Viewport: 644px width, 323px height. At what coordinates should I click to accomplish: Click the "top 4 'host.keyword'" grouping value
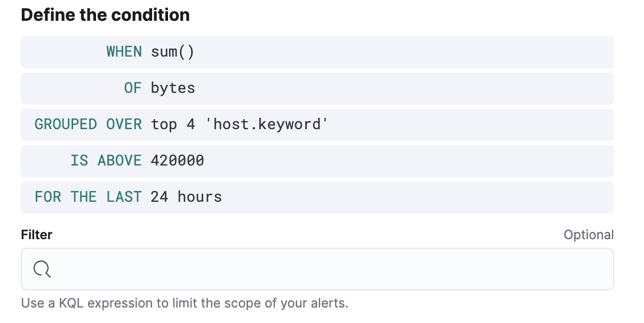pos(239,125)
